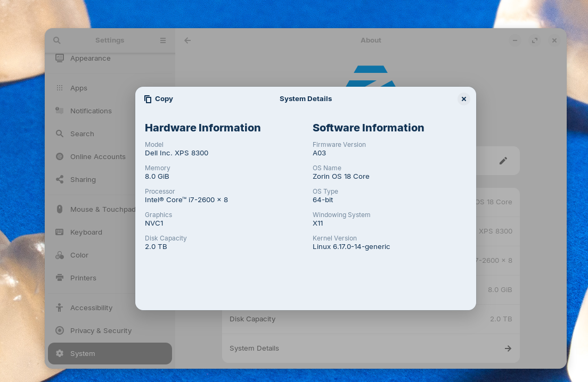Click the Keyboard icon in sidebar

(60, 232)
